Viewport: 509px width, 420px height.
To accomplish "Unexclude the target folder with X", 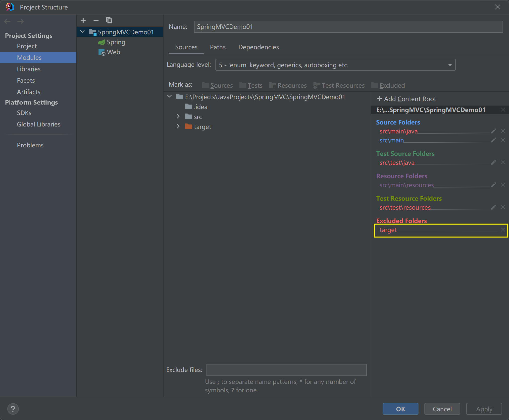I will (503, 230).
